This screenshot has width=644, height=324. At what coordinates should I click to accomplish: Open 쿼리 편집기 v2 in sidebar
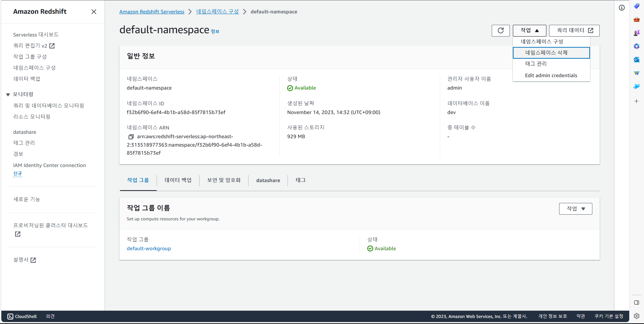[x=30, y=46]
